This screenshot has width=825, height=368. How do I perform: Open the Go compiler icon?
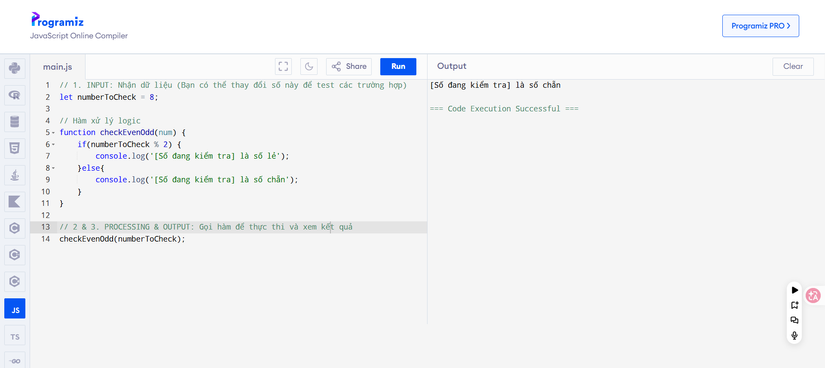point(15,361)
